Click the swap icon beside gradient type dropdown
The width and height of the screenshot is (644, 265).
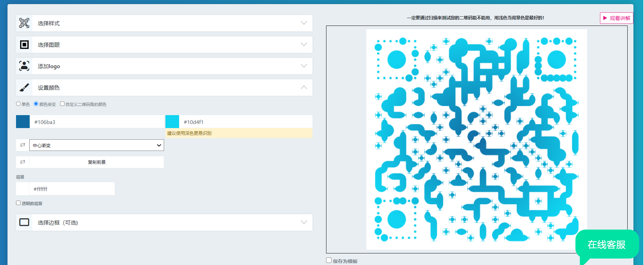click(x=23, y=145)
